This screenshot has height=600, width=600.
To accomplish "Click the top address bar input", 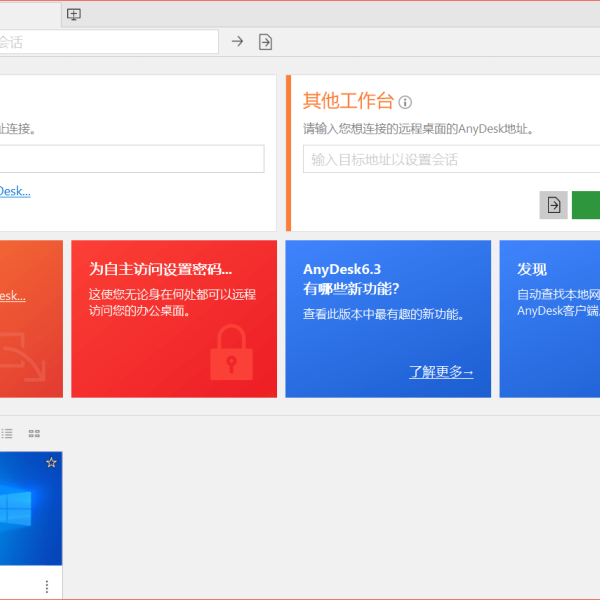I will pos(109,42).
